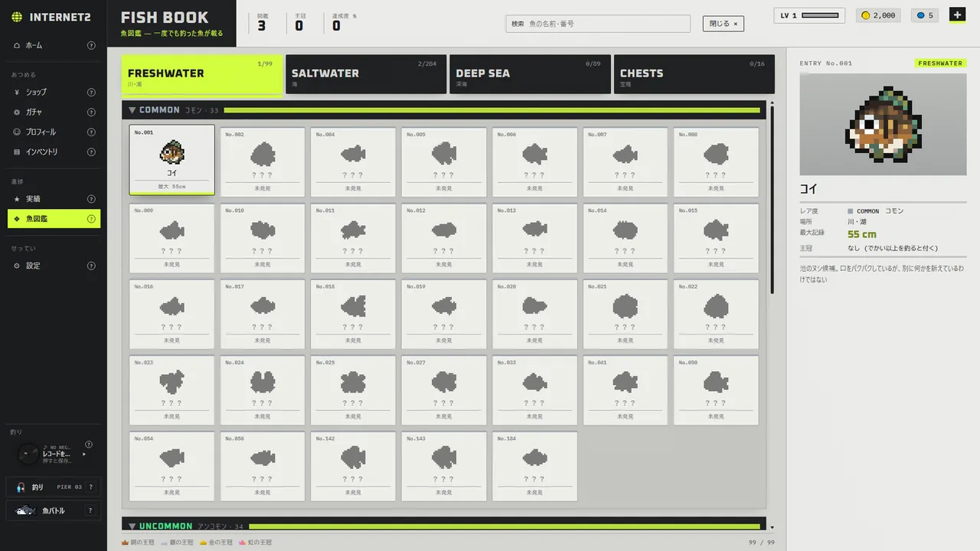The height and width of the screenshot is (551, 980).
Task: Click the 閉じる × close button
Action: click(724, 24)
